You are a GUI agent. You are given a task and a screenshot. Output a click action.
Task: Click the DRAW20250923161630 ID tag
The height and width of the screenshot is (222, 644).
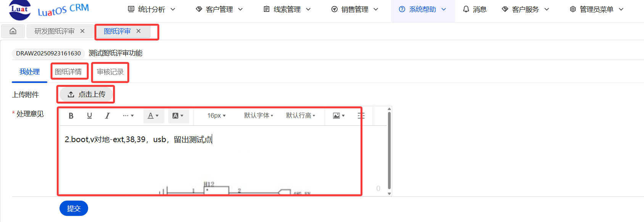[48, 53]
